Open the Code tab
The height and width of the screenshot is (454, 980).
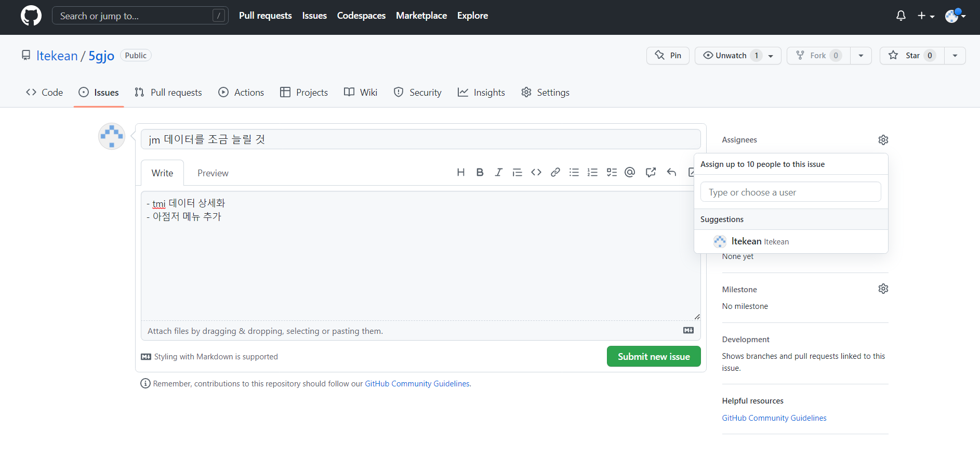(45, 92)
